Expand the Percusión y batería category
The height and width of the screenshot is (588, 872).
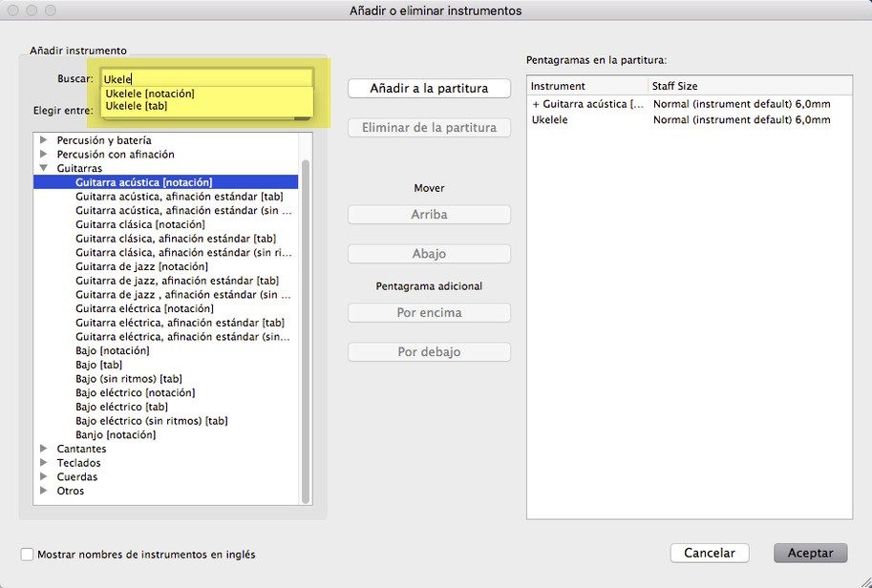[x=43, y=140]
